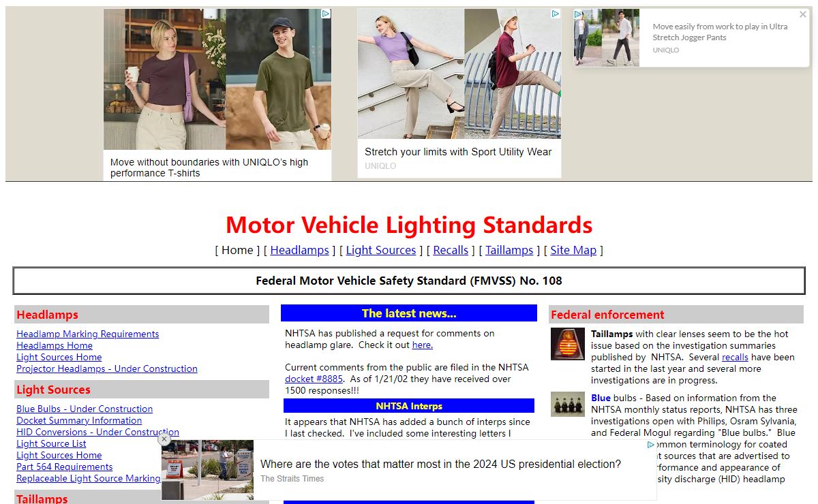Click the AdChoices icon on the Sport Utility Wear ad
818x504 pixels.
coord(556,14)
